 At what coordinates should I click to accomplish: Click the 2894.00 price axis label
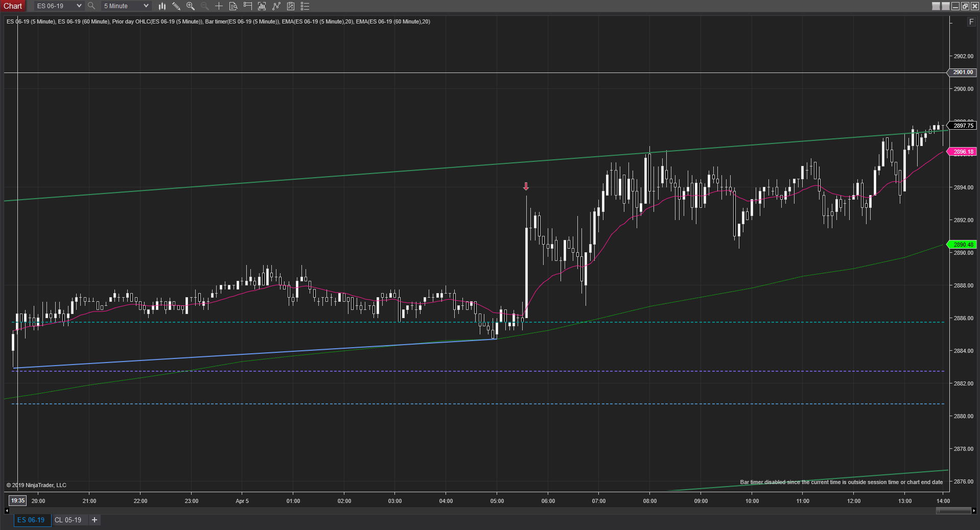pyautogui.click(x=964, y=187)
